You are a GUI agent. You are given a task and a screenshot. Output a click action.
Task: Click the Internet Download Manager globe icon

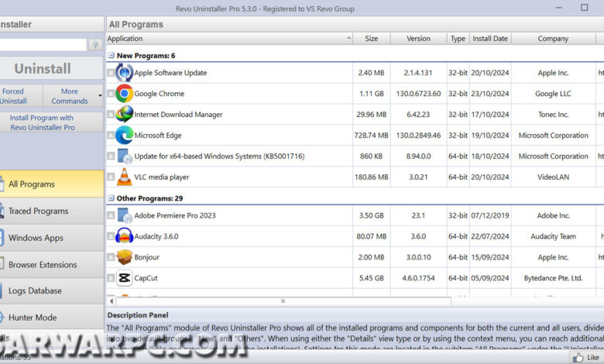[x=124, y=115]
